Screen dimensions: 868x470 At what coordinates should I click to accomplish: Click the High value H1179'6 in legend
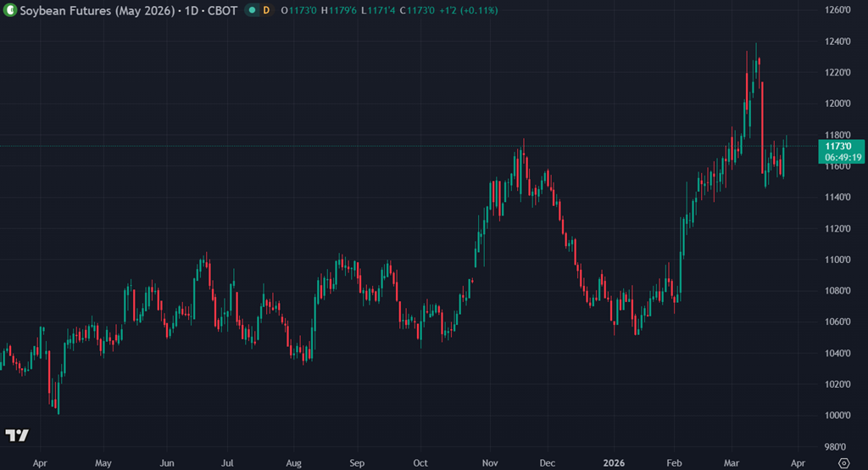click(341, 10)
